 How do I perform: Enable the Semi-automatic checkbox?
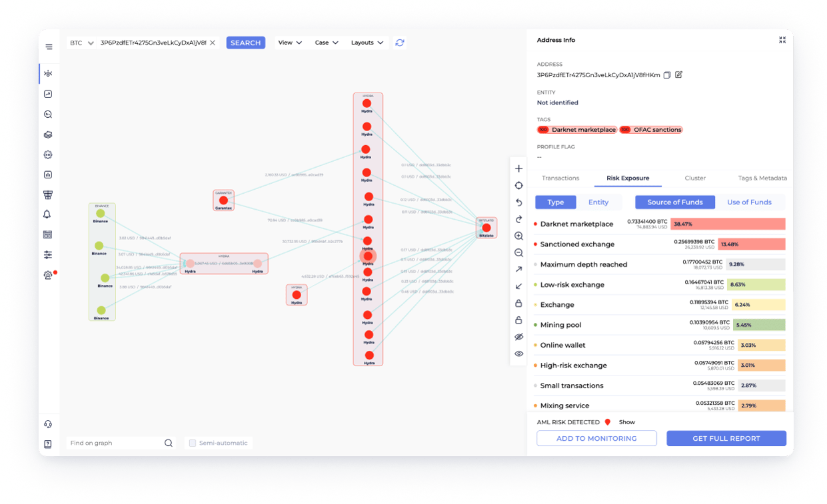(x=193, y=443)
